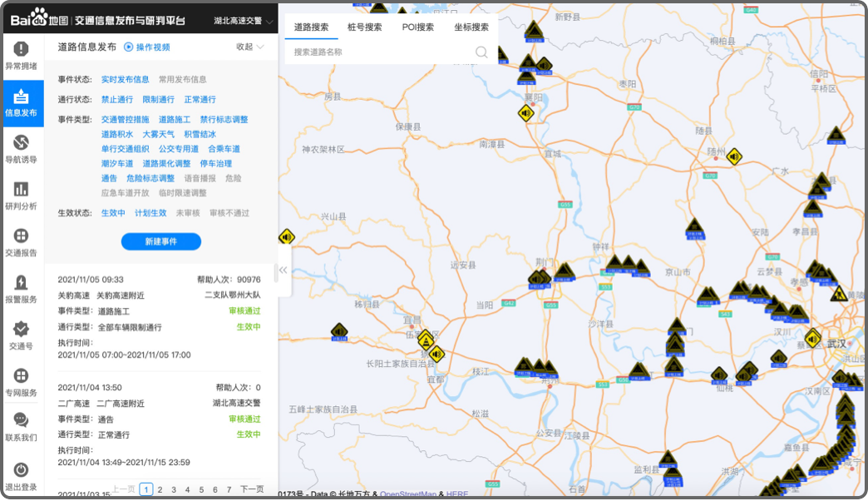Screen dimensions: 868x501
Task: Toggle the 未审核 status filter
Action: pyautogui.click(x=188, y=213)
